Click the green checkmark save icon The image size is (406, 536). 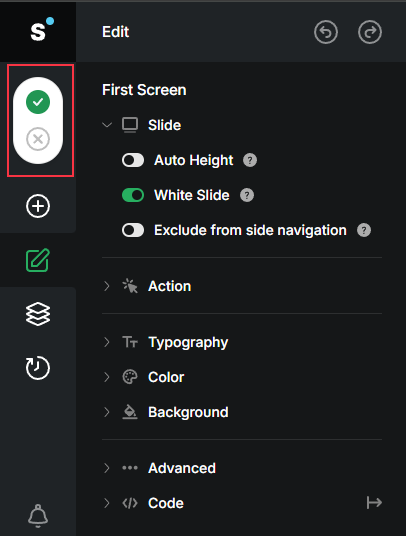click(38, 102)
